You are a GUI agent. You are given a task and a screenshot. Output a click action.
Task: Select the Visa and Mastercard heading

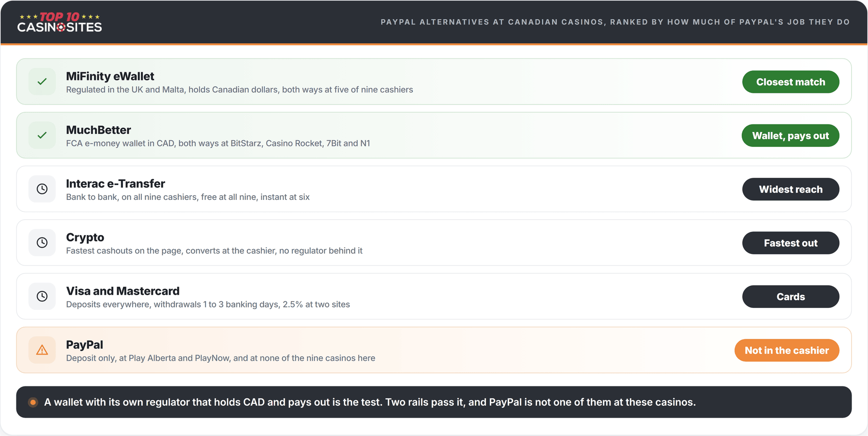point(122,291)
